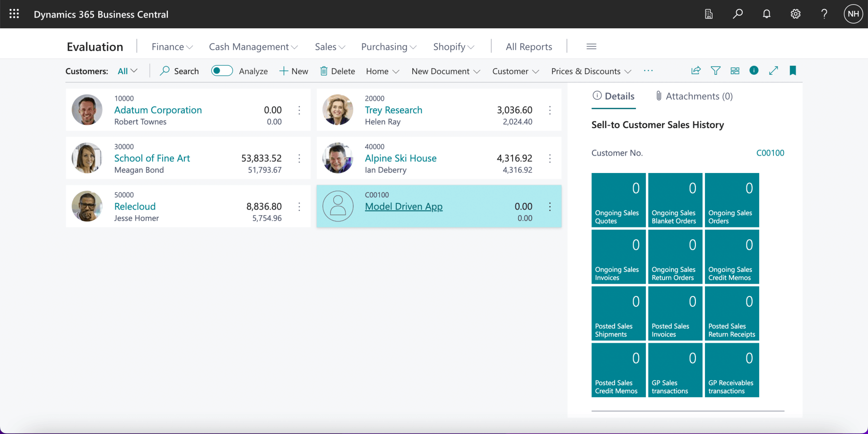This screenshot has width=868, height=434.
Task: Expand the New Document action group
Action: (x=446, y=71)
